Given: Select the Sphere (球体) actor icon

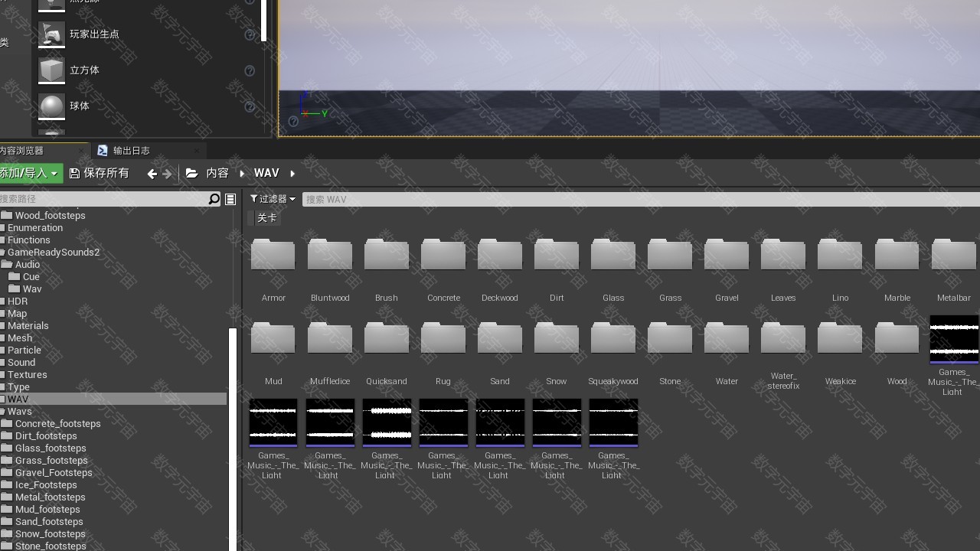Looking at the screenshot, I should [x=51, y=106].
